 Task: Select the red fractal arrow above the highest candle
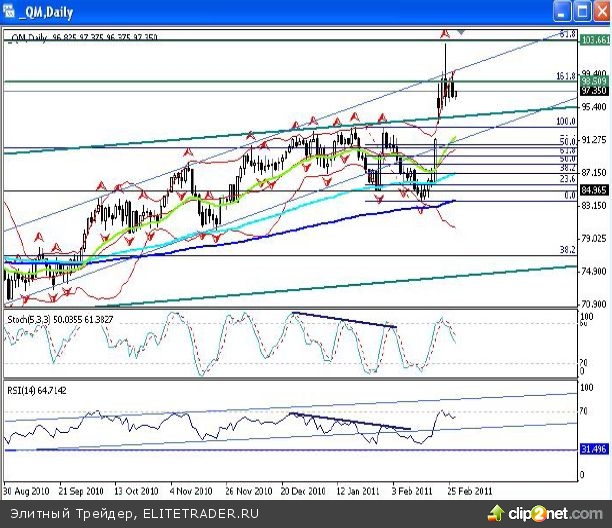[445, 35]
